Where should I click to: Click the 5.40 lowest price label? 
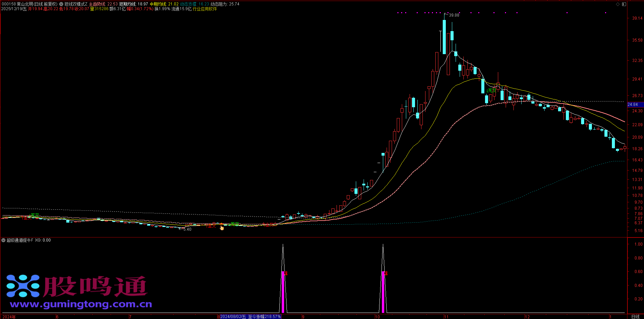[x=187, y=229]
